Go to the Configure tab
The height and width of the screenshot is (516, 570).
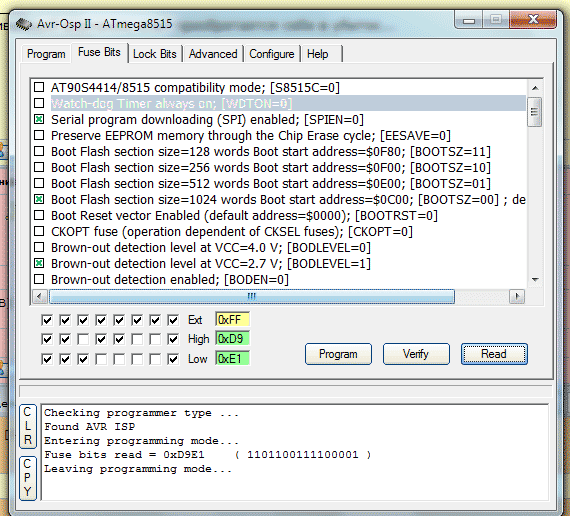[x=272, y=54]
